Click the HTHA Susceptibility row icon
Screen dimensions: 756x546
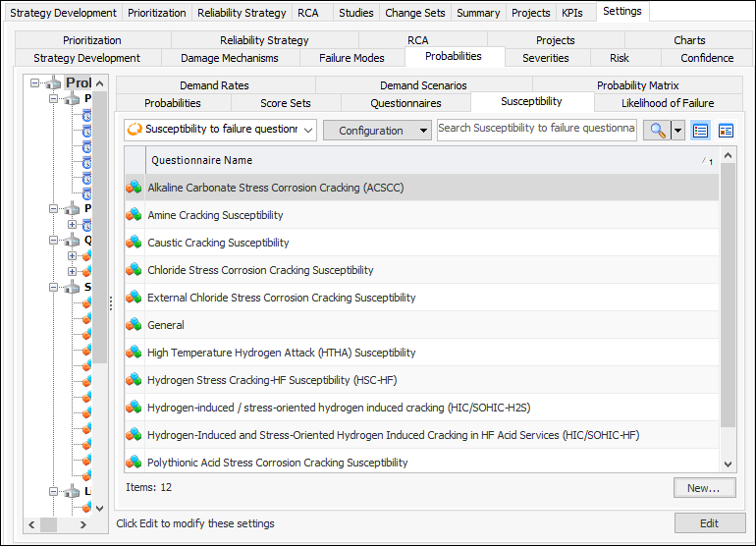click(135, 353)
